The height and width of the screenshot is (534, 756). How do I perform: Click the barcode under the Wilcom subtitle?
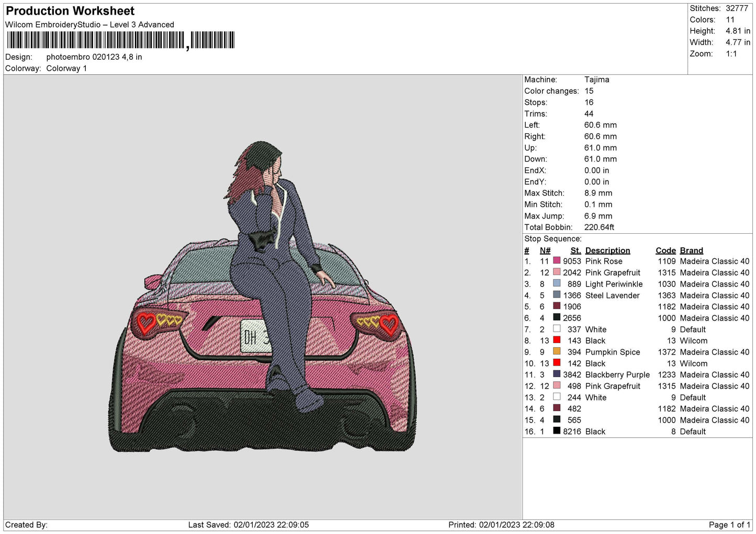point(121,40)
